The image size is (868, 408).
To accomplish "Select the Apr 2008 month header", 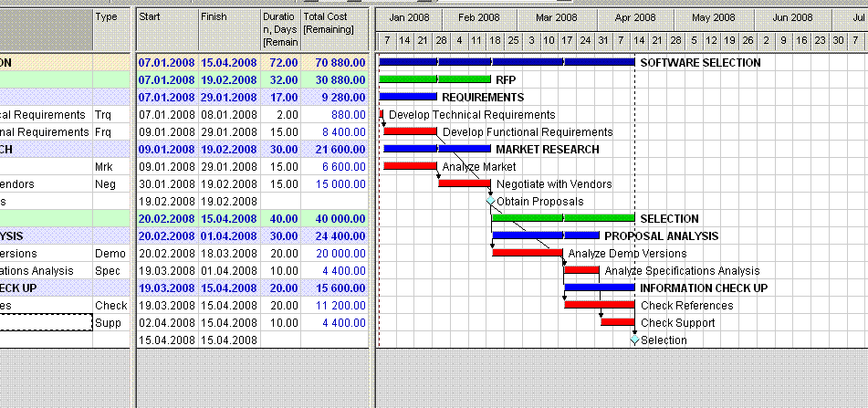I will [x=635, y=18].
